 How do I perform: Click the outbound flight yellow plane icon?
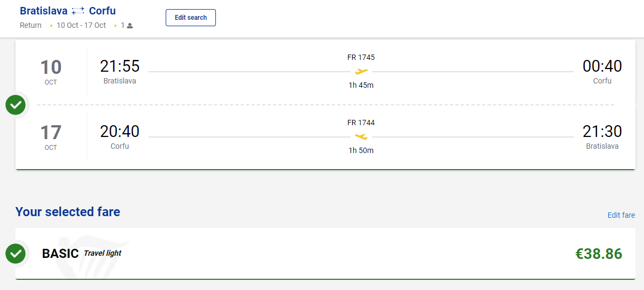[x=361, y=71]
